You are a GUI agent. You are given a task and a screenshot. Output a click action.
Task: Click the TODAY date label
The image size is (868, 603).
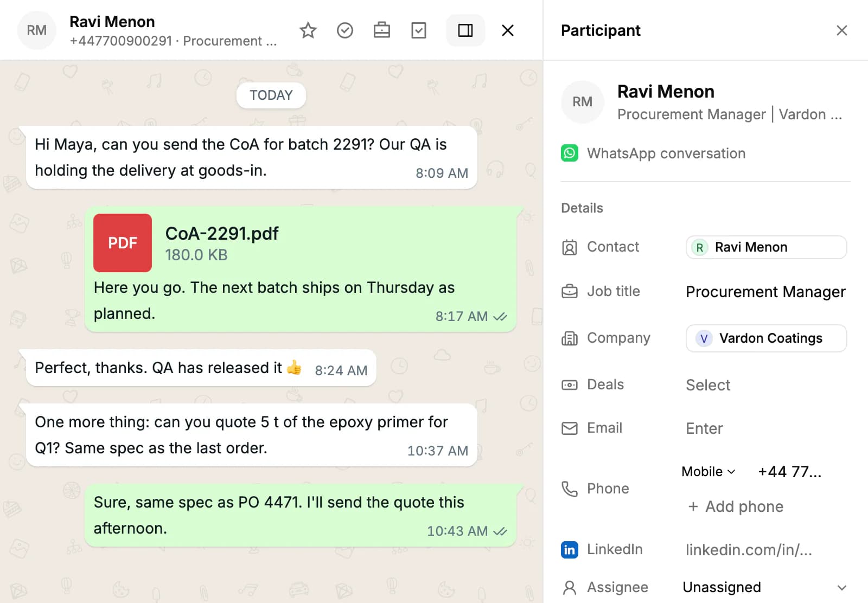[x=271, y=95]
